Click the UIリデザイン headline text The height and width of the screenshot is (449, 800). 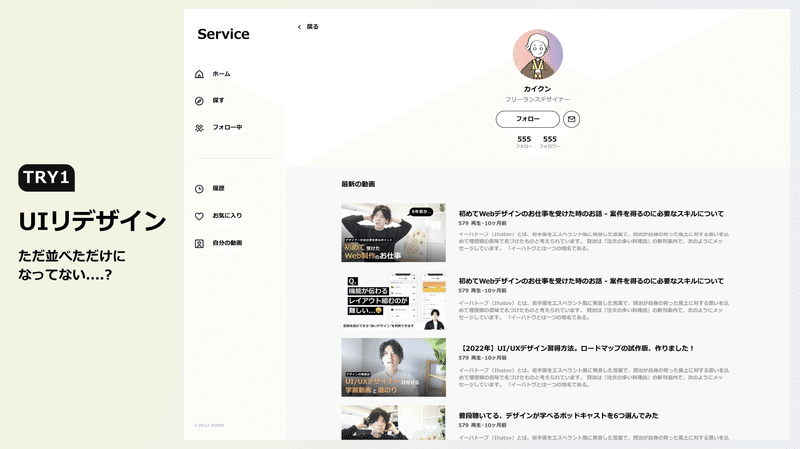92,221
